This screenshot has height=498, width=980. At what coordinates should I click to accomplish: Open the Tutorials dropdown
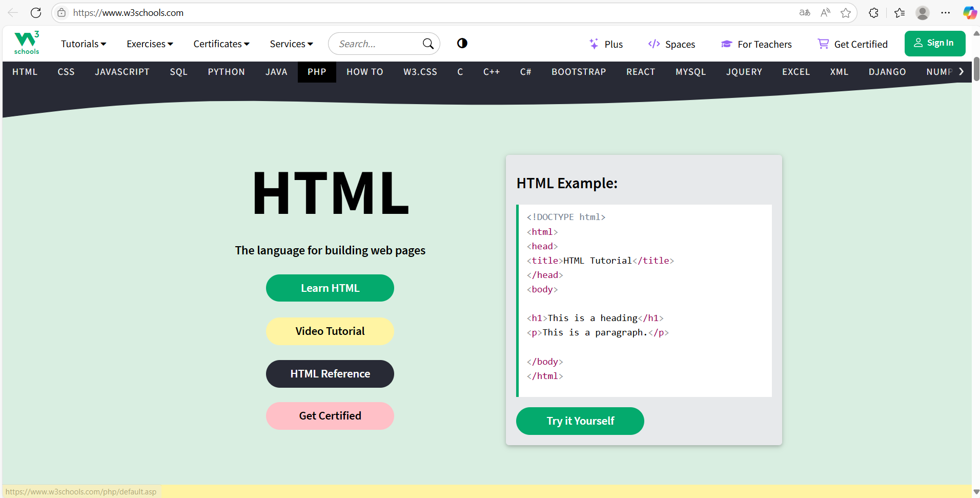click(83, 44)
